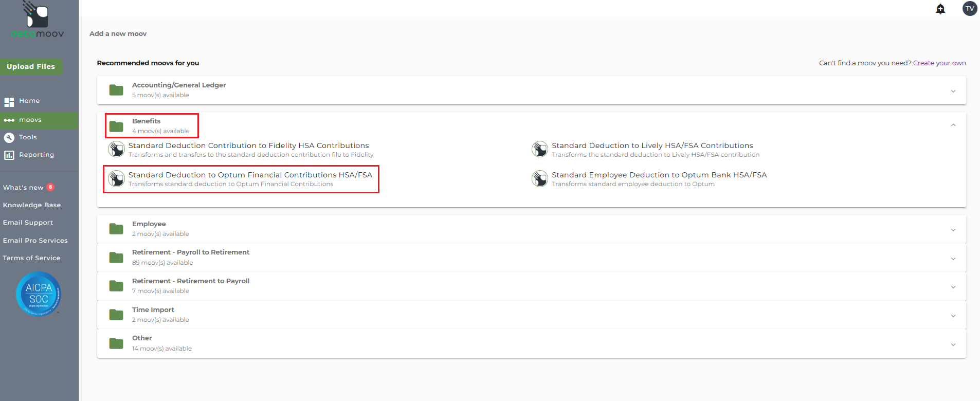Click 'Transforms standard employee deduction to Optum' description

click(x=633, y=184)
